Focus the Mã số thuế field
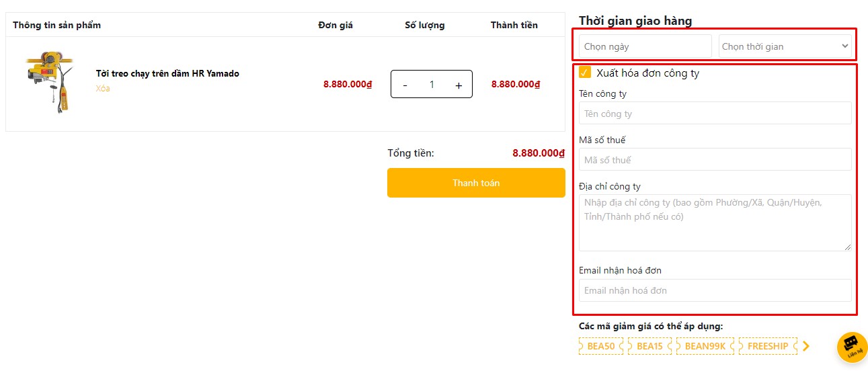The image size is (868, 379). [715, 160]
